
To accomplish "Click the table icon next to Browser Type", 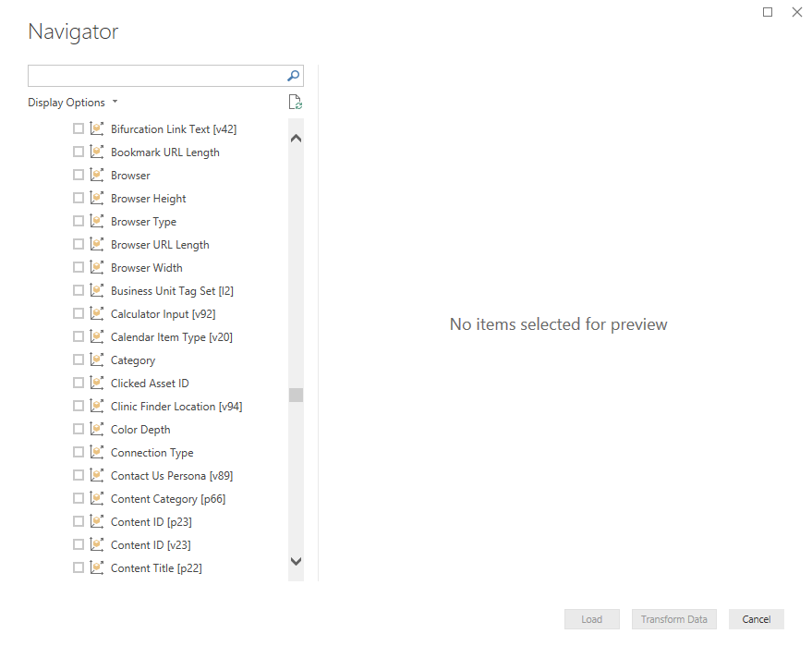I will click(97, 221).
